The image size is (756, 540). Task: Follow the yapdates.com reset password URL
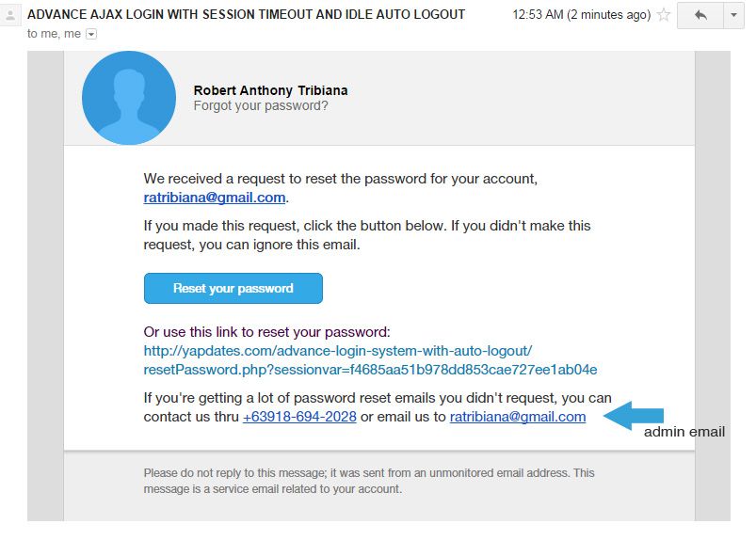[x=370, y=360]
